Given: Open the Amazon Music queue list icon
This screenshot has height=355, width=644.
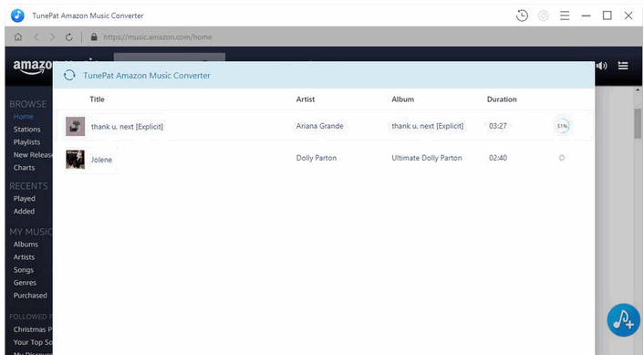Looking at the screenshot, I should 623,66.
